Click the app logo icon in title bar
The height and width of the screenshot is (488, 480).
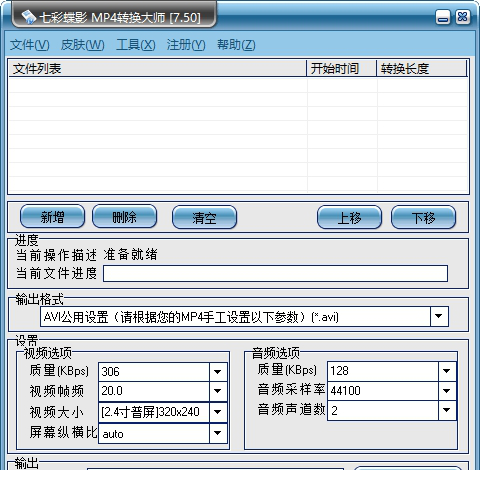pyautogui.click(x=28, y=17)
